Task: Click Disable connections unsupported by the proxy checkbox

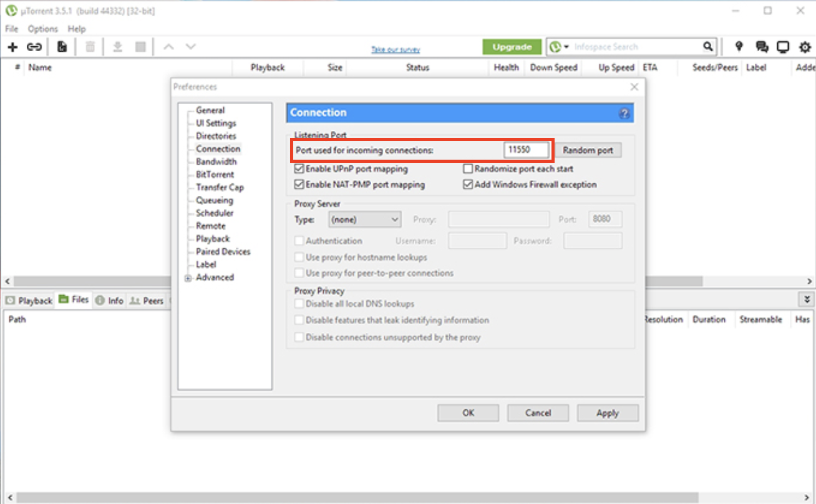Action: pos(299,337)
